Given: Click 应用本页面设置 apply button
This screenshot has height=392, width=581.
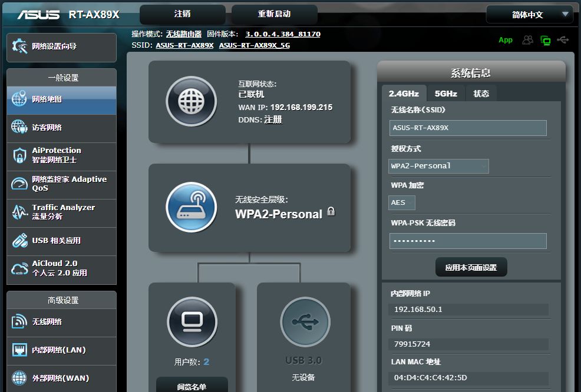Looking at the screenshot, I should click(x=471, y=267).
